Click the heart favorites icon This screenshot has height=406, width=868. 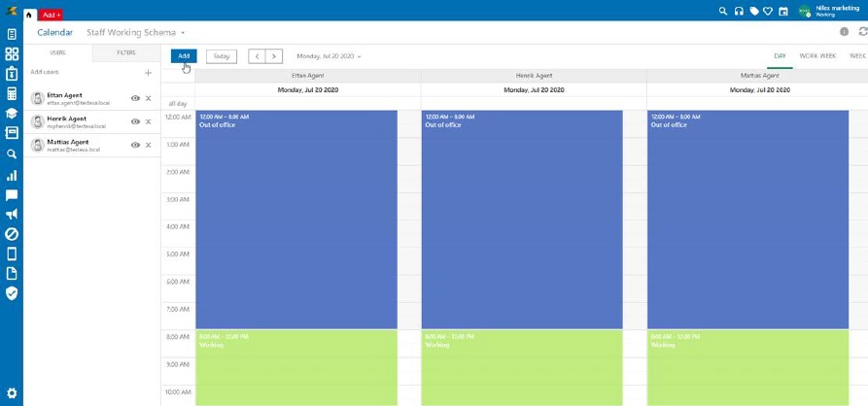click(x=768, y=11)
